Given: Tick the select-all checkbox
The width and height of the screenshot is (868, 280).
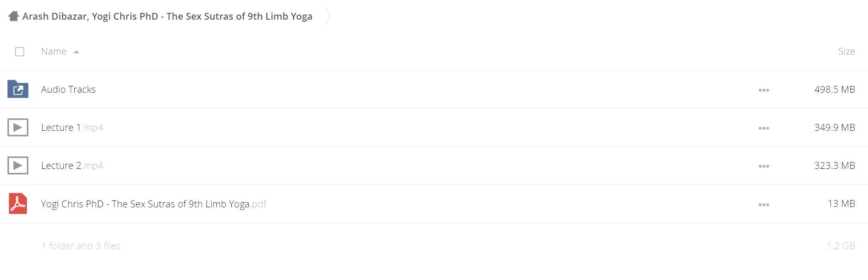Looking at the screenshot, I should (20, 52).
